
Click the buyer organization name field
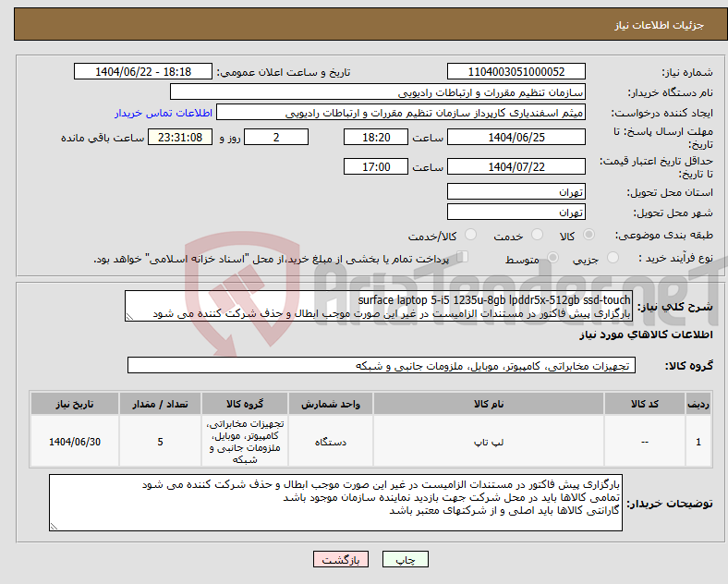[378, 91]
